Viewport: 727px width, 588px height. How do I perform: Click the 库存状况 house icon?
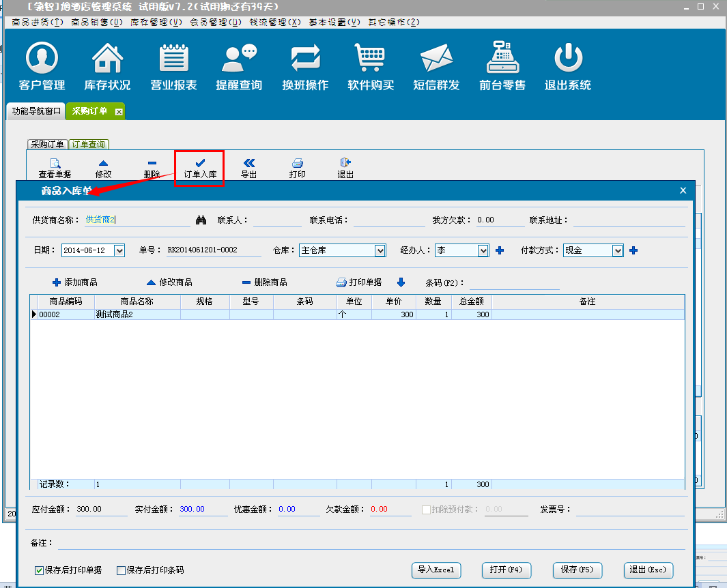[107, 59]
